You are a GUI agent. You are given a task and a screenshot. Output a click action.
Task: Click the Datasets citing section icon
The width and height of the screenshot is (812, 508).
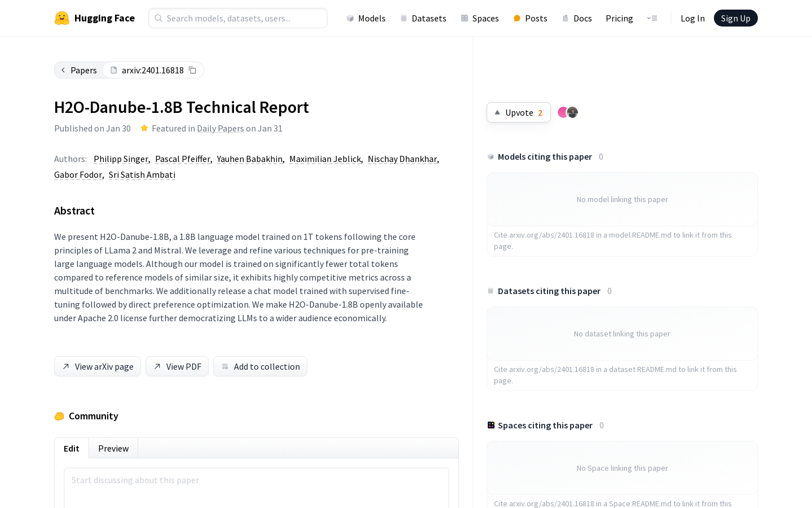tap(491, 291)
